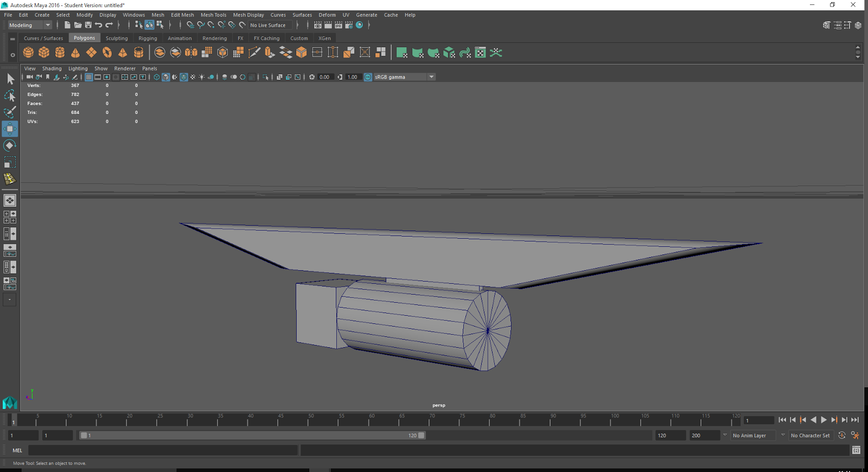Open the Deform menu
Viewport: 868px width, 472px height.
point(327,15)
